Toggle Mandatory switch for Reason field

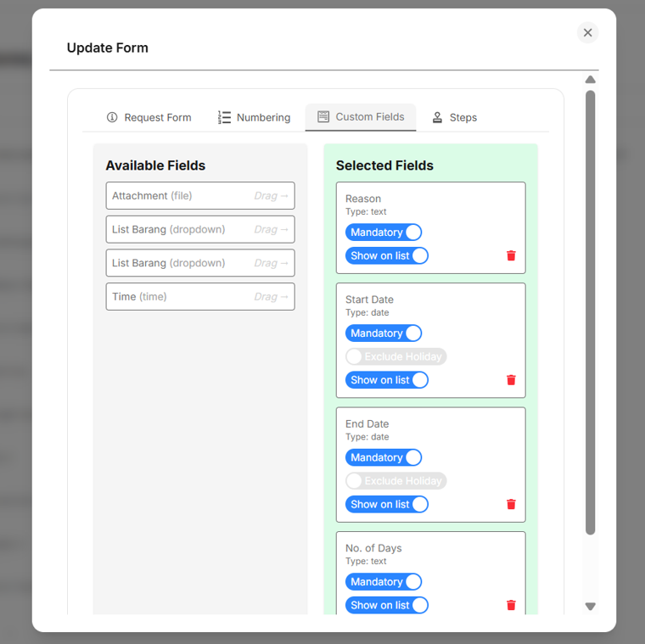[x=384, y=232]
